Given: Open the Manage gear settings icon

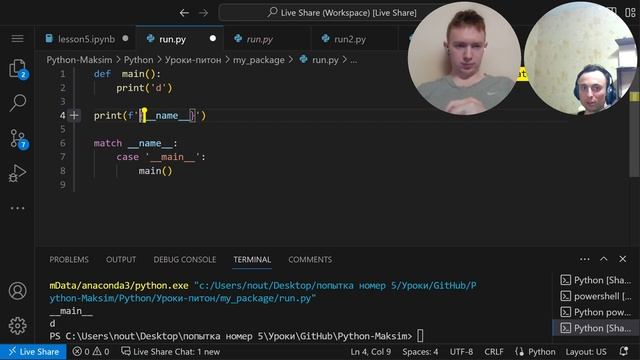Looking at the screenshot, I should point(18,325).
